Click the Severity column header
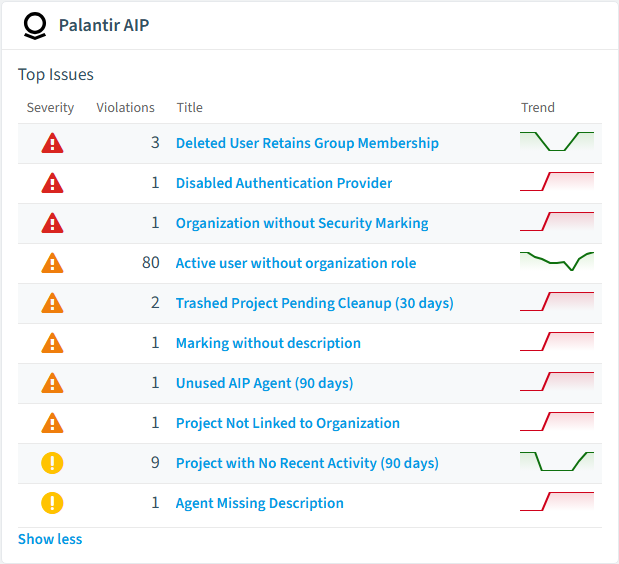 point(50,107)
